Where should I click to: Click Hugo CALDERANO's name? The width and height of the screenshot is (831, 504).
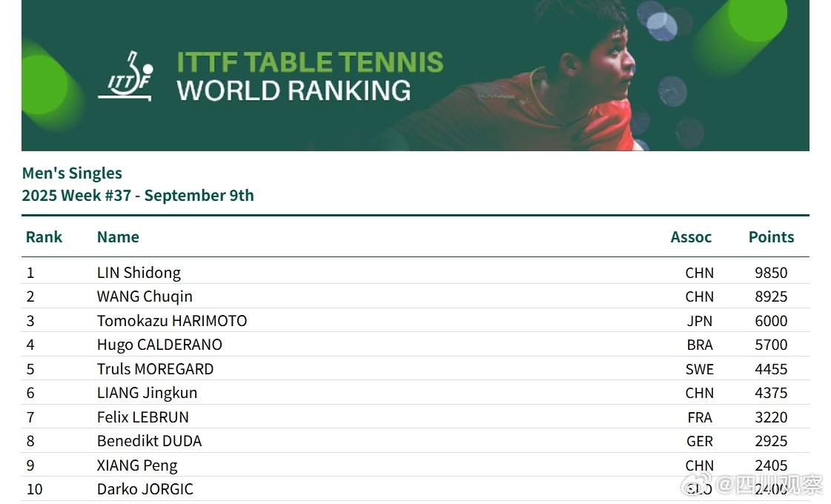tap(159, 345)
